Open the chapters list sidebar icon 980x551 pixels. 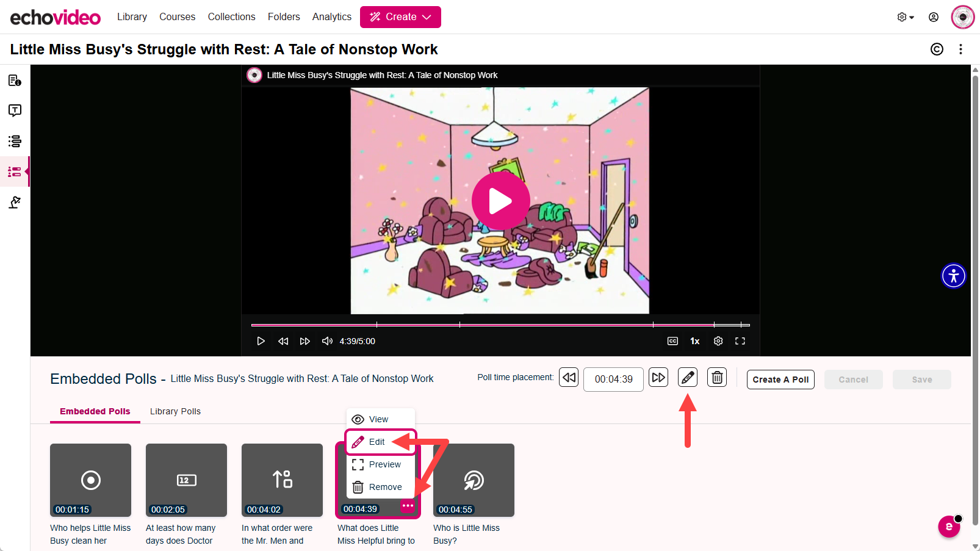pos(15,141)
